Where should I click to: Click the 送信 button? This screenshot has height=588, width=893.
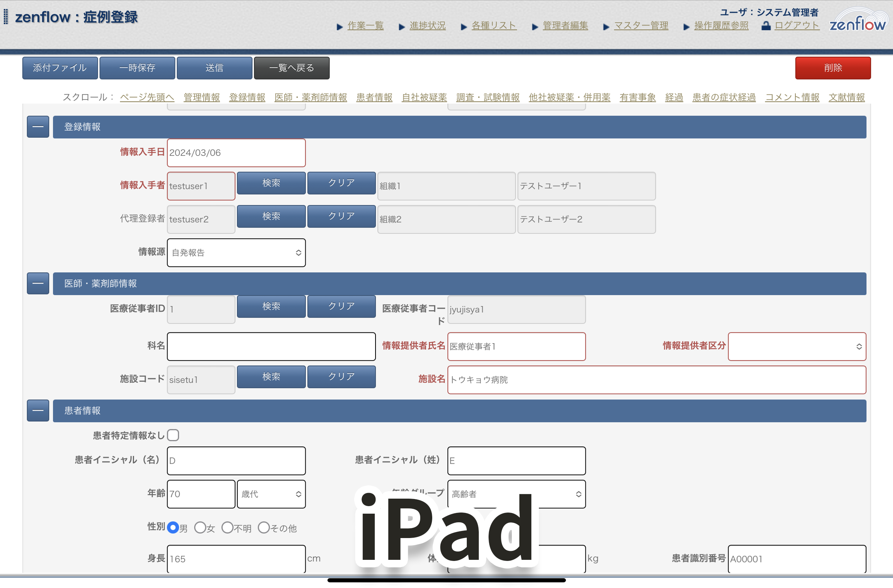[214, 68]
